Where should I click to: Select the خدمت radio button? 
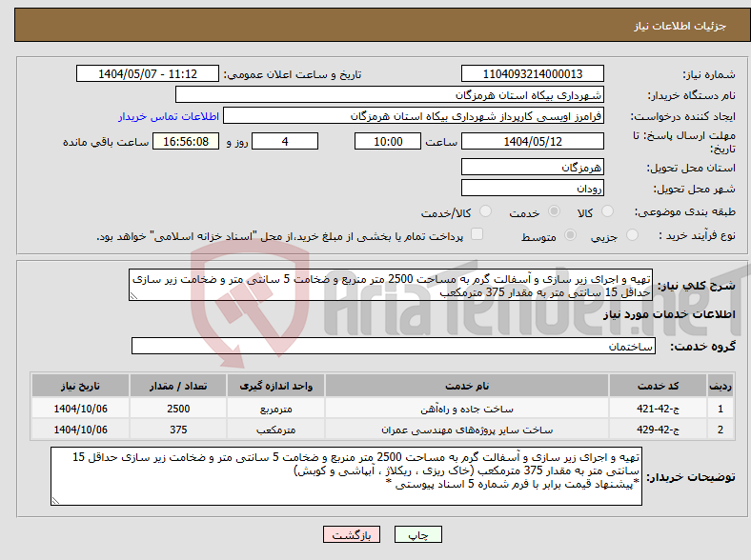pos(554,211)
